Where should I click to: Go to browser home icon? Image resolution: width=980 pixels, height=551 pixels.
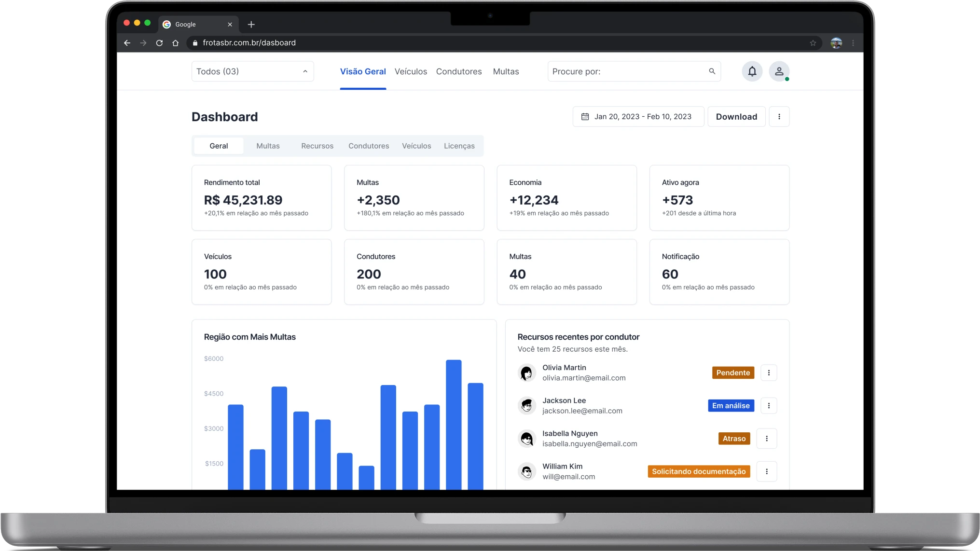(176, 43)
